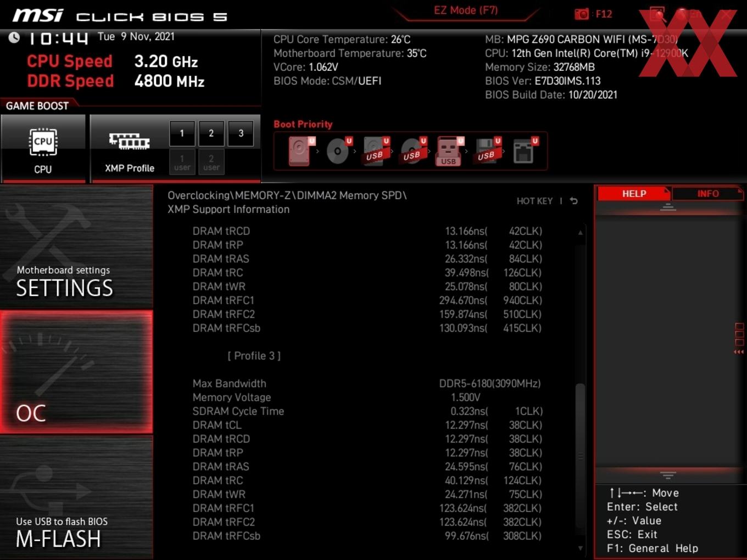Enable XMP profile 3
The height and width of the screenshot is (560, 747).
[x=241, y=133]
